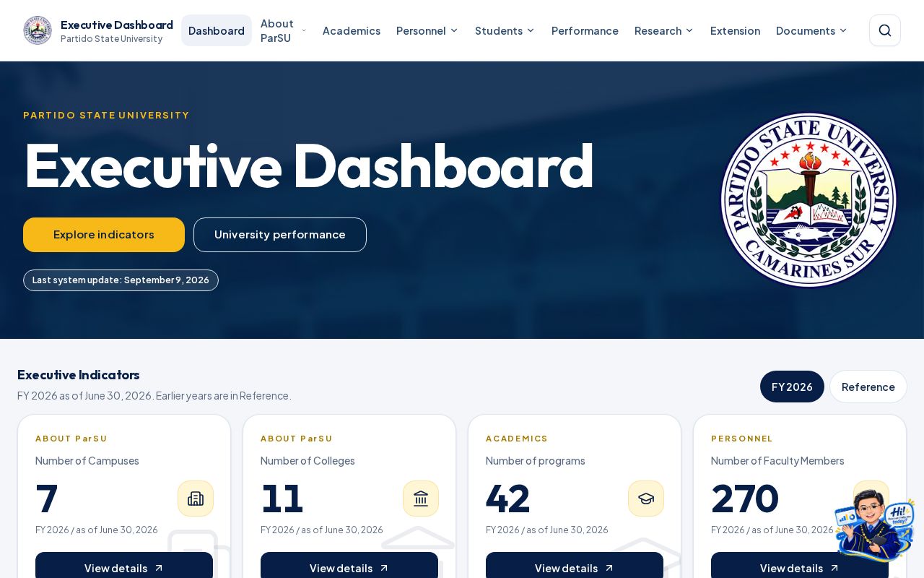The width and height of the screenshot is (924, 578).
Task: Expand the Documents dropdown chevron
Action: point(843,30)
